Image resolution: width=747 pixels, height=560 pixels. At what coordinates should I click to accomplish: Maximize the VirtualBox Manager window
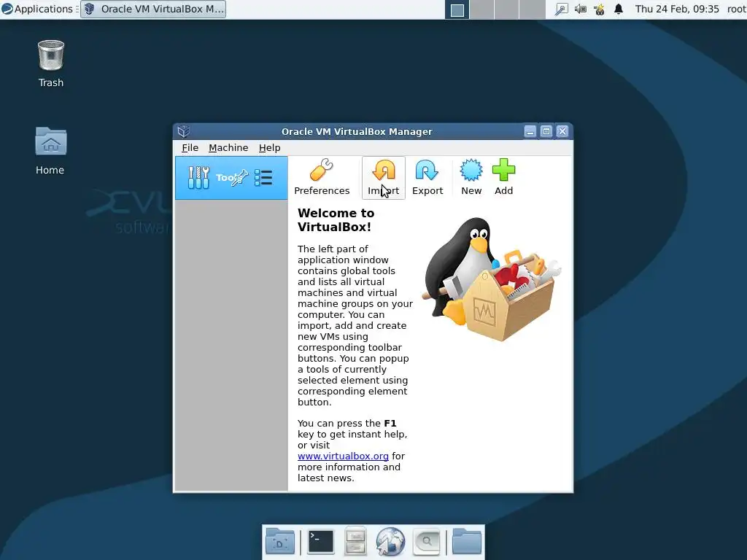click(546, 131)
